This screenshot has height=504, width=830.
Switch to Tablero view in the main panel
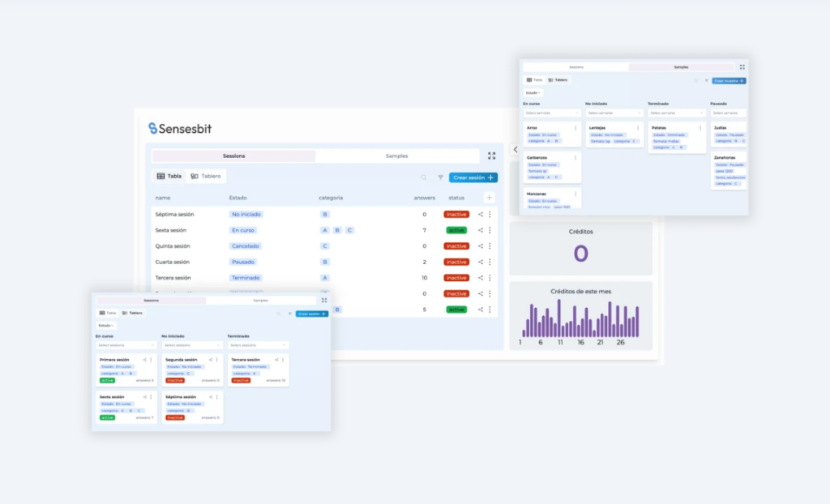tap(206, 176)
